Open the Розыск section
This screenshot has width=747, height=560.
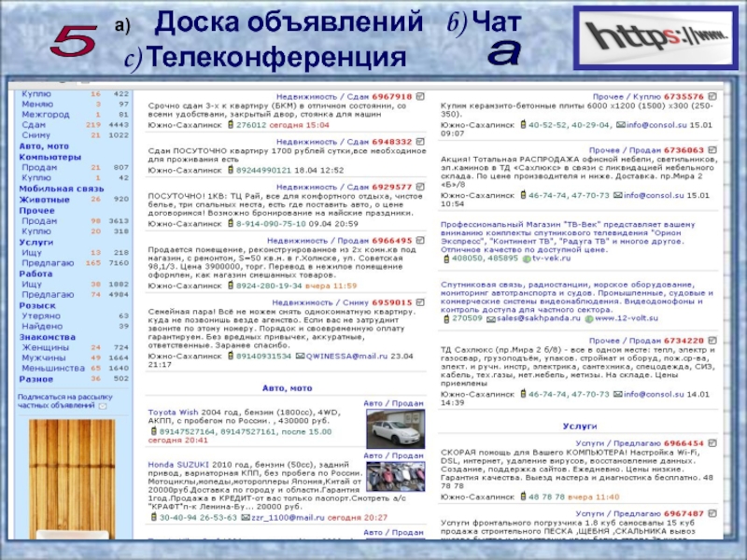point(37,306)
